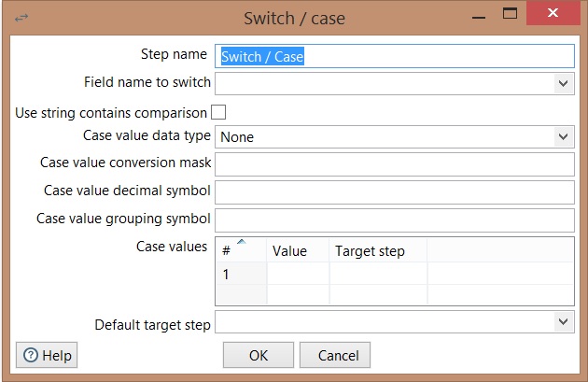
Task: Expand the Field name to switch dropdown
Action: [x=563, y=83]
